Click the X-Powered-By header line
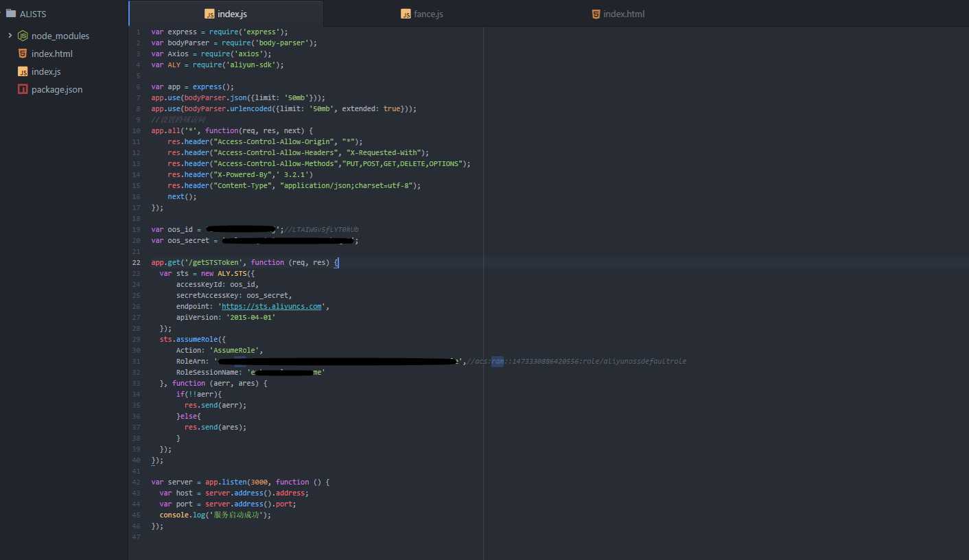This screenshot has width=969, height=560. (x=240, y=174)
